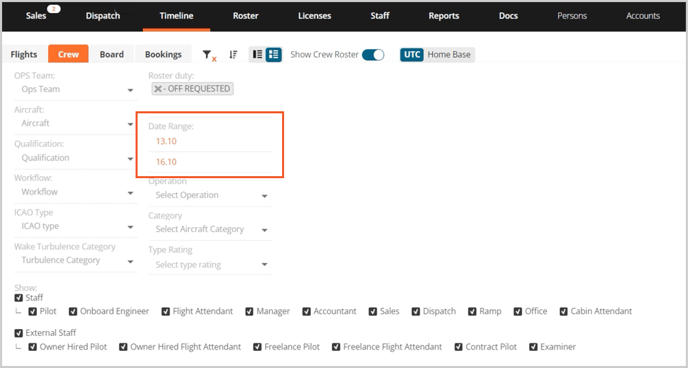Switch to detailed list view icon
Image resolution: width=688 pixels, height=368 pixels.
coord(274,54)
